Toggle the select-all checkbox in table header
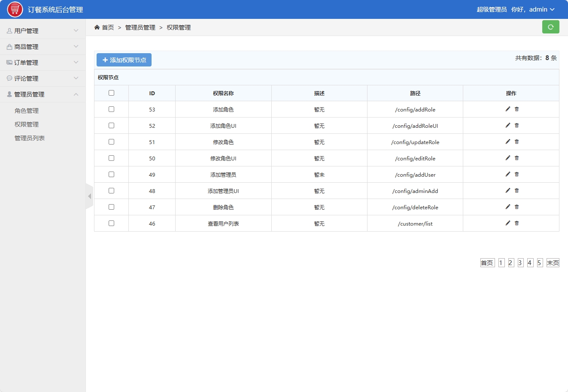568x392 pixels. 111,92
